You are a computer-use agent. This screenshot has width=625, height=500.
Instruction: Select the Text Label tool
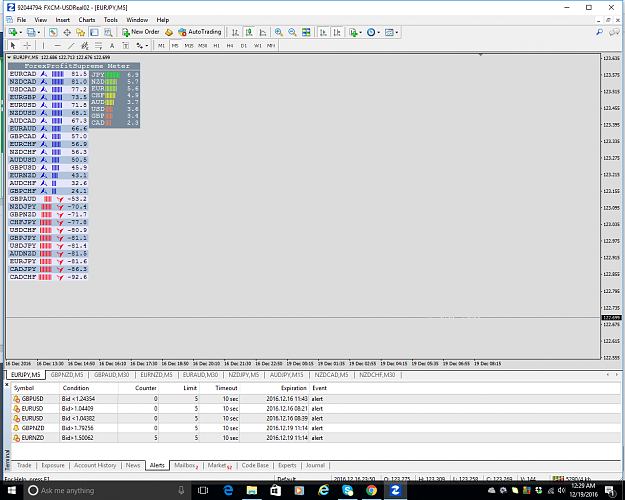tap(126, 45)
